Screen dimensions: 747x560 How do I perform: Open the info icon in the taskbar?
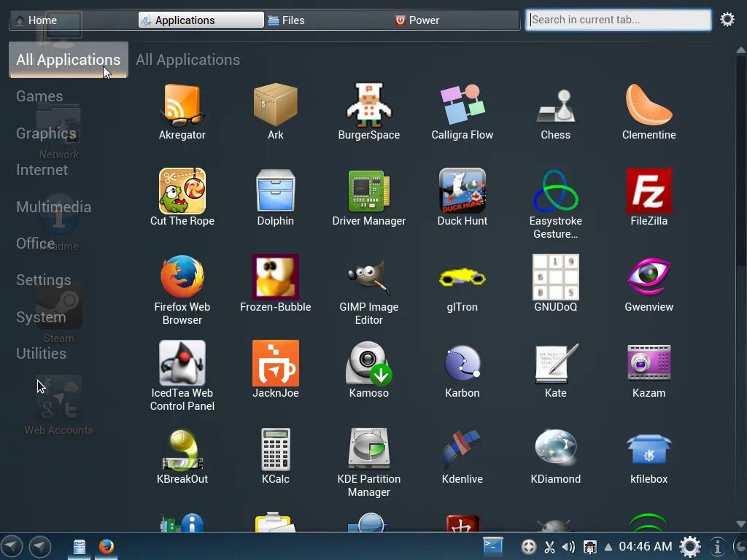coord(718,547)
